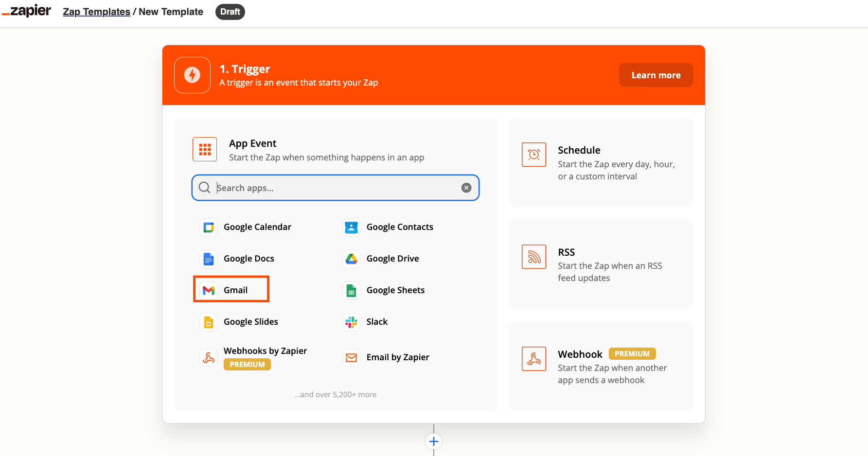Viewport: 868px width, 456px height.
Task: Open the Zap Templates breadcrumb link
Action: [96, 12]
